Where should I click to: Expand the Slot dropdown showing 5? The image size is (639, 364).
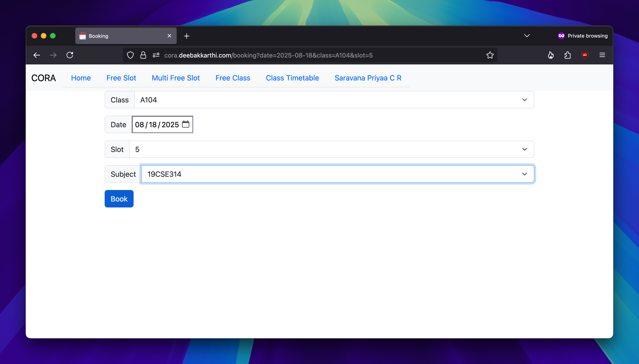pyautogui.click(x=332, y=149)
